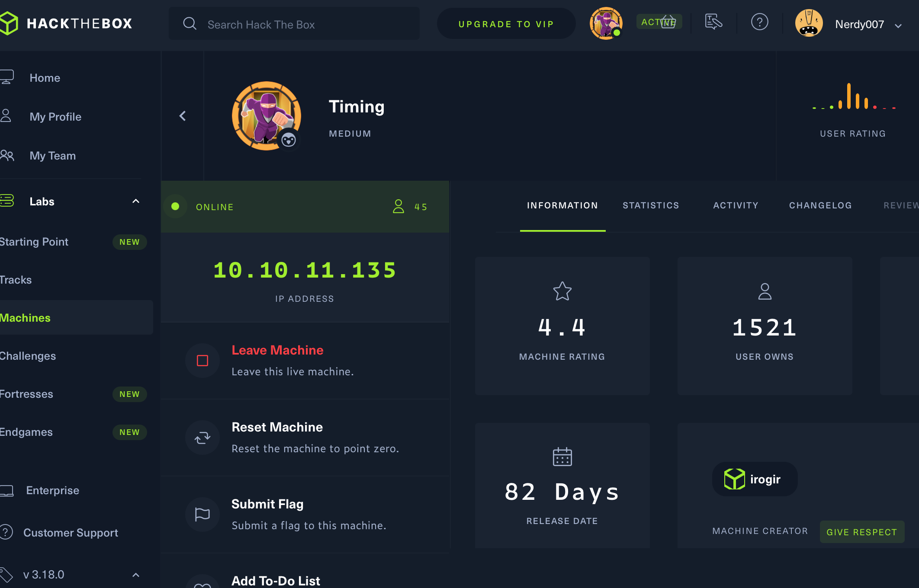This screenshot has width=919, height=588.
Task: Collapse the Labs section chevron
Action: 136,201
